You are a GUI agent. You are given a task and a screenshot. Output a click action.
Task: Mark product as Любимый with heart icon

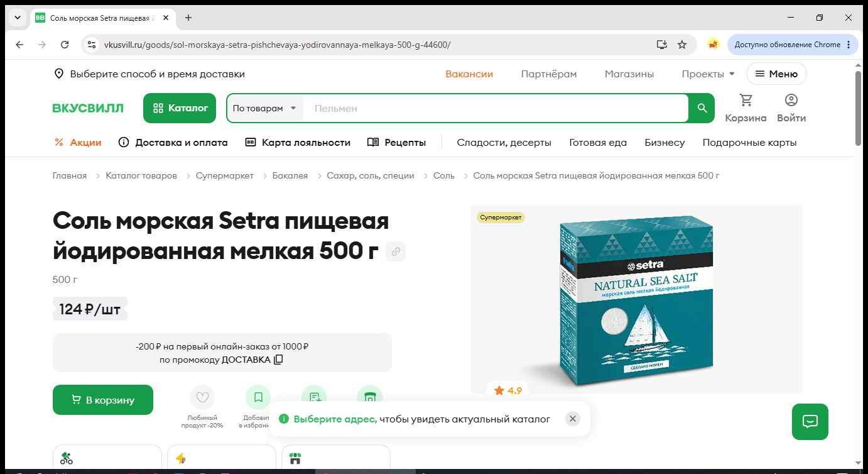(x=202, y=397)
